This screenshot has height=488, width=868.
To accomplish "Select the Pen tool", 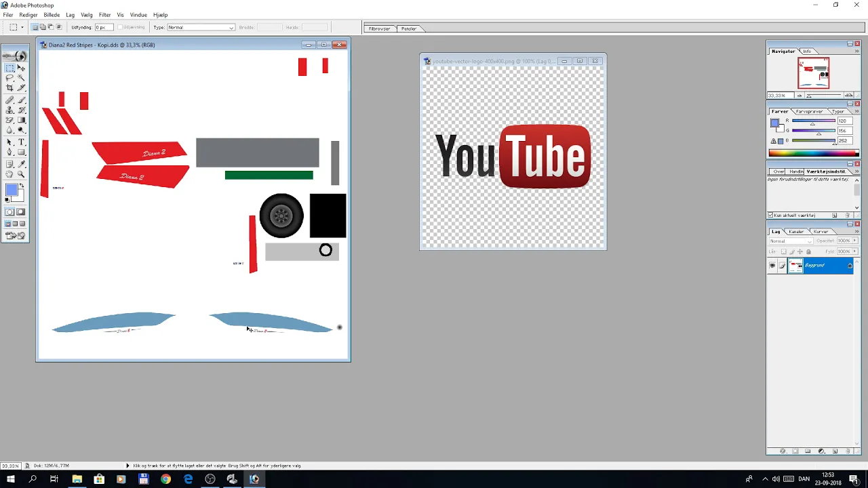I will (x=9, y=152).
